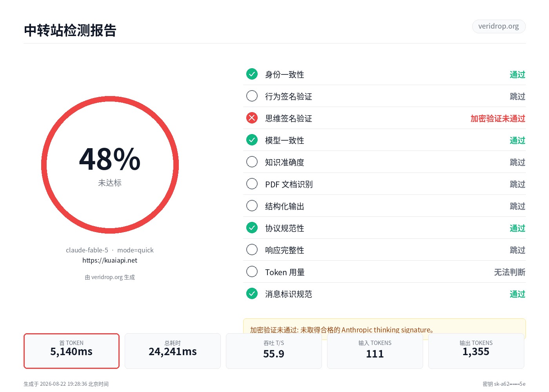
Task: Open the veridrop.org badge at top right
Action: pyautogui.click(x=499, y=26)
